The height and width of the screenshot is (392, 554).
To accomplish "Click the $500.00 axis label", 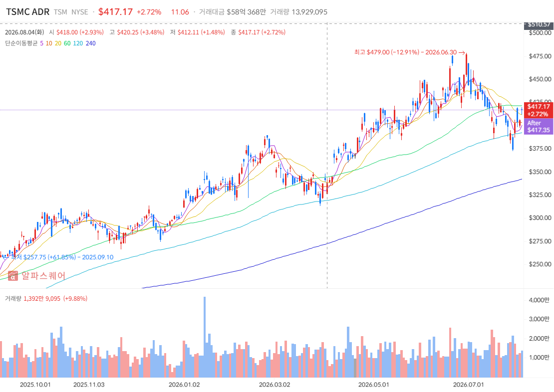I will click(x=540, y=33).
